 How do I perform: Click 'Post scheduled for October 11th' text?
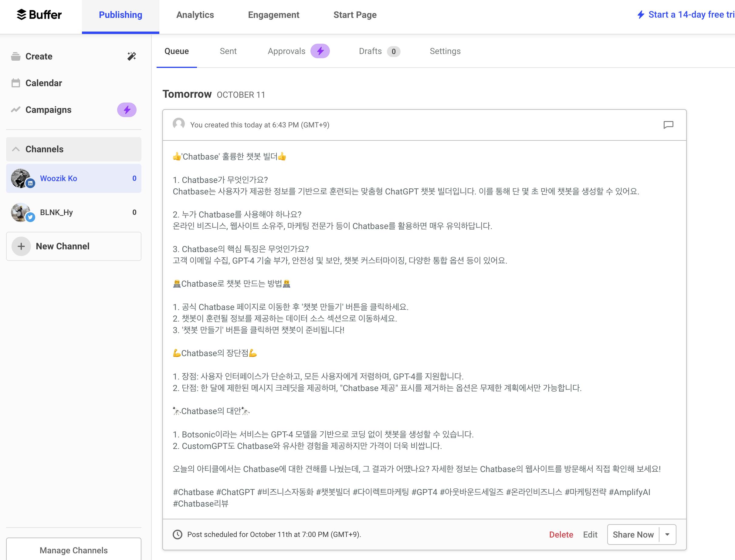[x=274, y=534]
